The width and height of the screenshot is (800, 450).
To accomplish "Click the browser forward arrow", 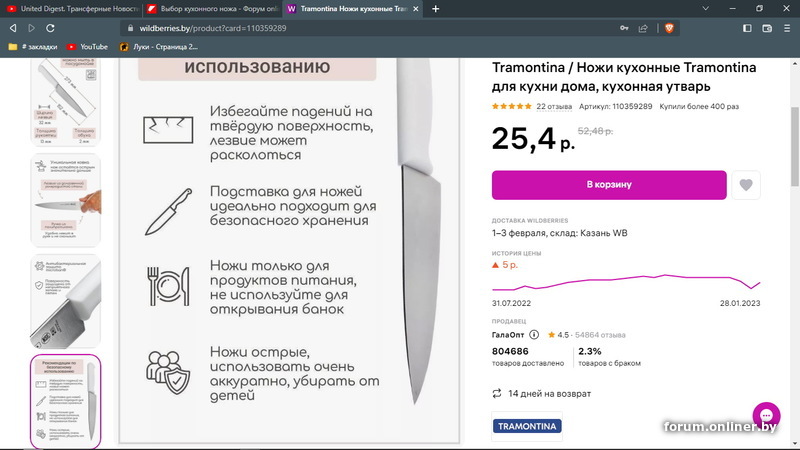I will click(31, 28).
